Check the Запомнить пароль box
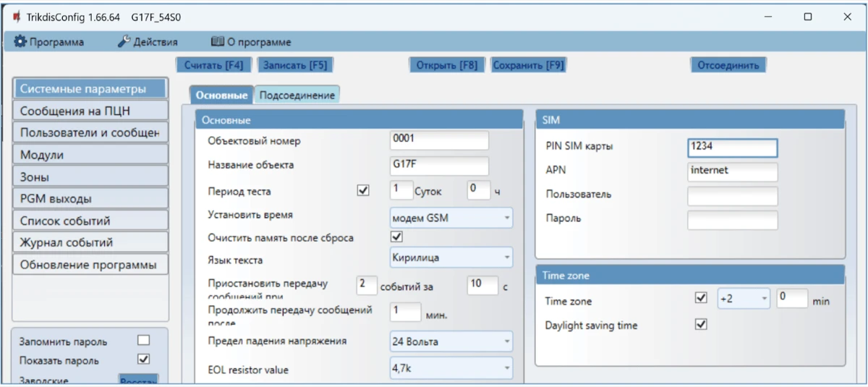This screenshot has width=868, height=387. click(x=144, y=341)
